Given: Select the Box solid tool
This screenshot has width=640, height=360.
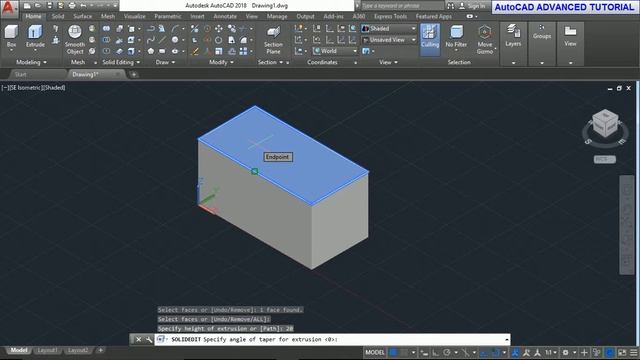Looking at the screenshot, I should point(11,37).
